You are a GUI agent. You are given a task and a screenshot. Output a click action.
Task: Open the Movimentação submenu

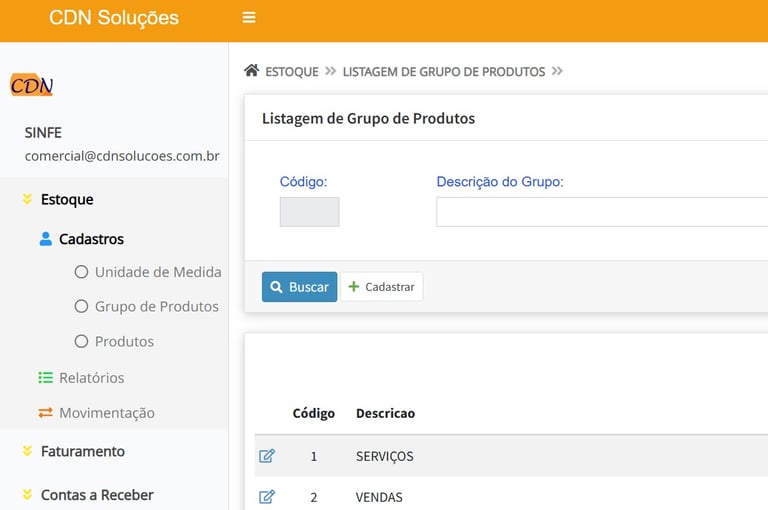[106, 413]
